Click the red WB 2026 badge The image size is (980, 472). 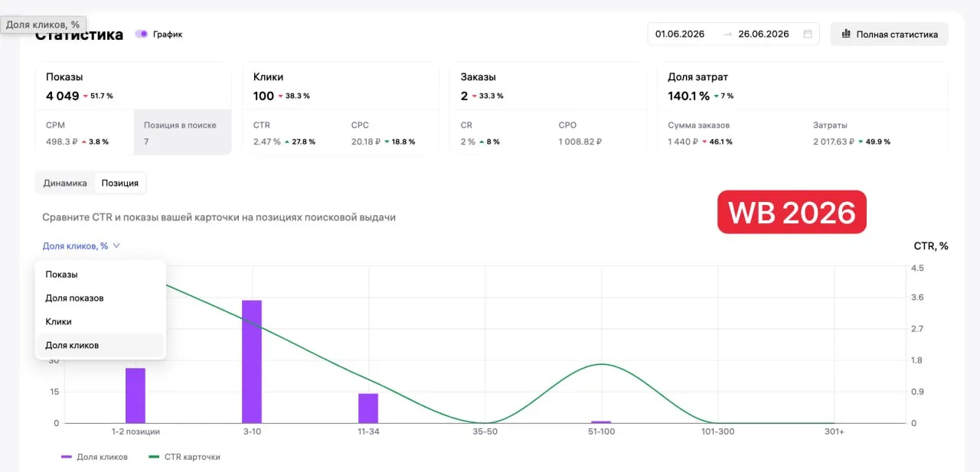[792, 212]
